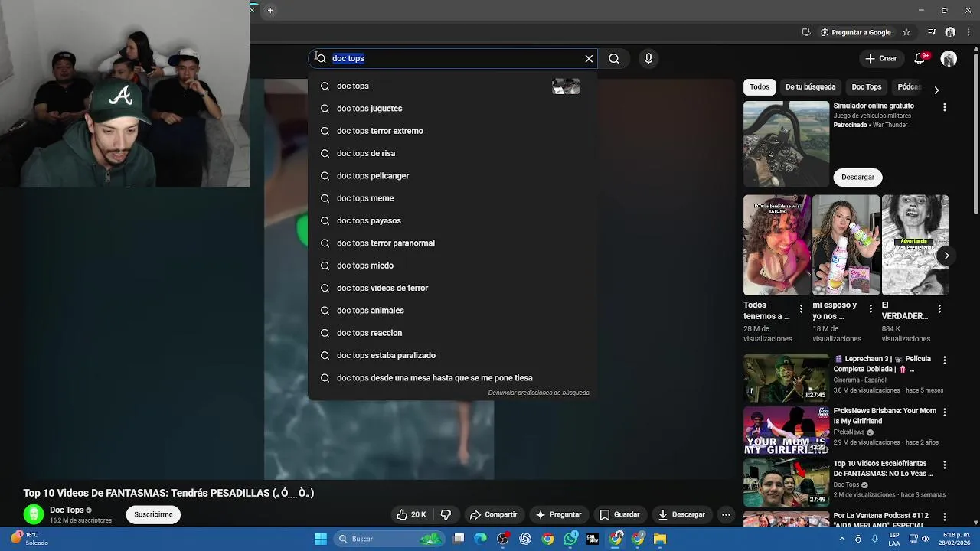Choose the first 'doc tops' suggestion
980x551 pixels.
(452, 86)
